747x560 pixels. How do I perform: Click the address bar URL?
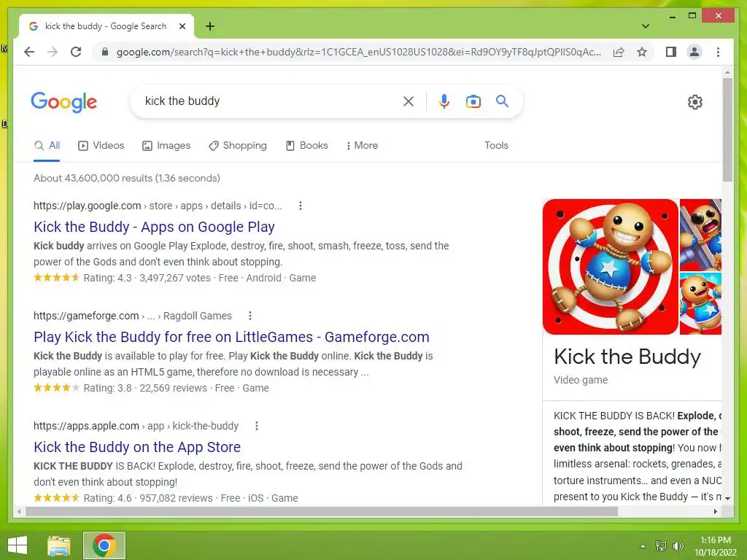pyautogui.click(x=358, y=52)
